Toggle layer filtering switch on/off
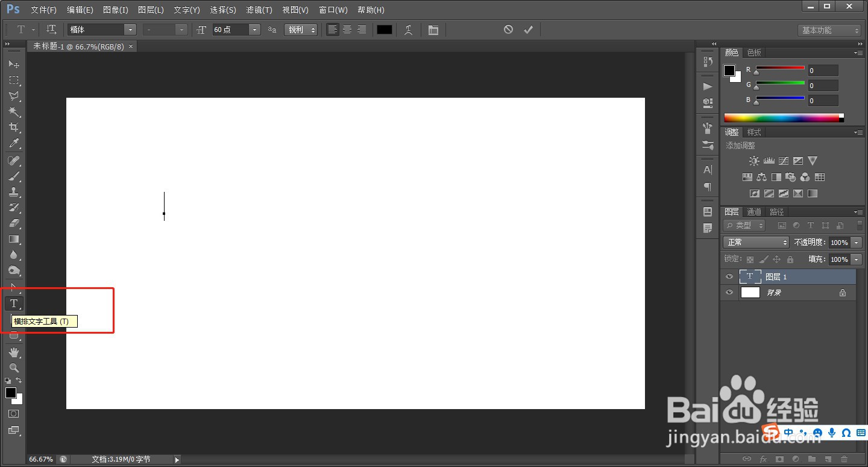Viewport: 868px width, 467px height. pos(860,225)
